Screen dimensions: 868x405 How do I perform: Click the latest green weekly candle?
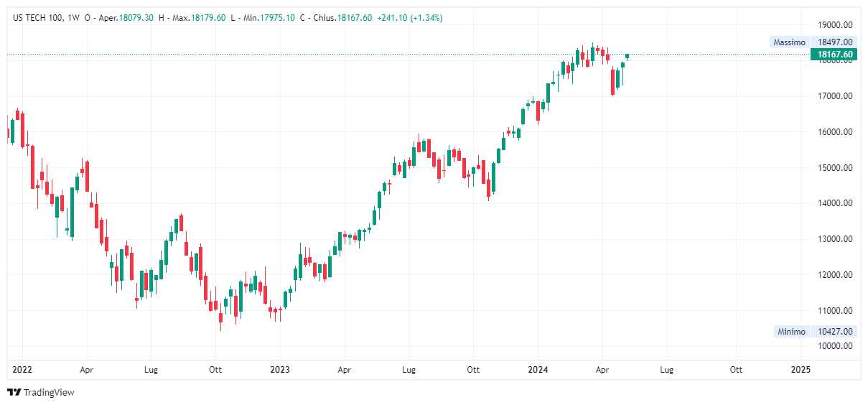tap(627, 56)
